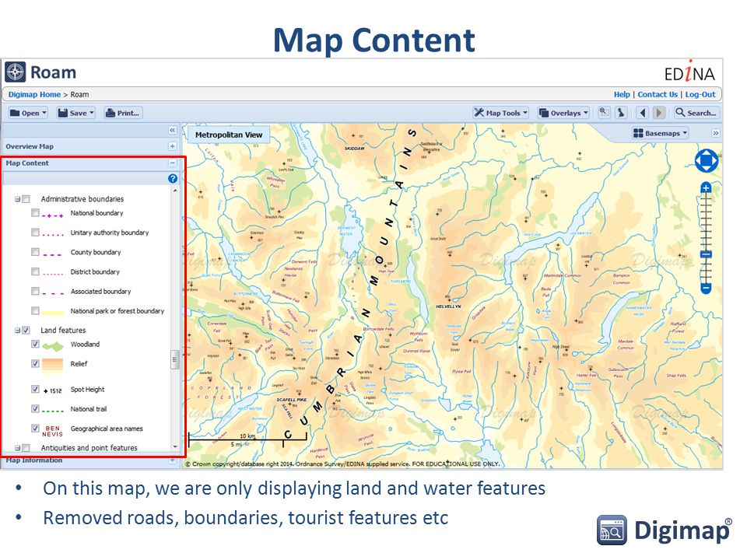Tick the National boundary checkbox
Viewport: 747px width, 560px height.
pyautogui.click(x=35, y=213)
